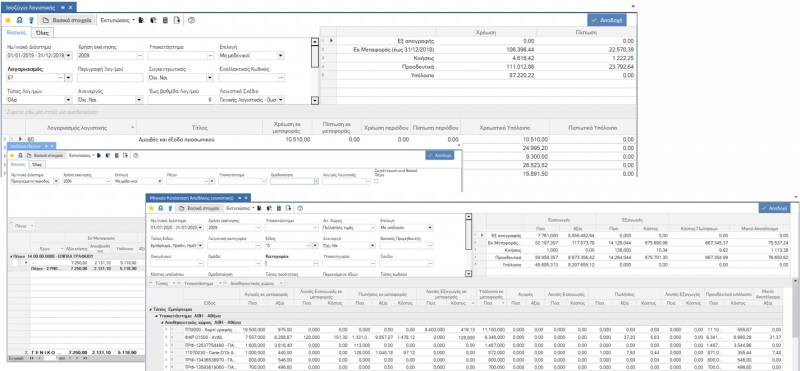Screen dimensions: 800x371
Task: Click the star favorite icon in Ισοζύγιο Λογιστικής toolbar
Action: click(8, 20)
